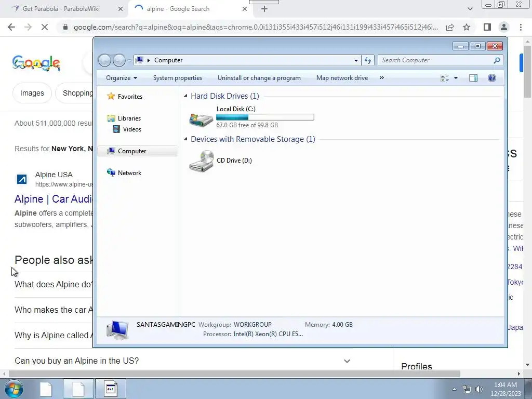
Task: Click the network icon in system tray
Action: [467, 389]
